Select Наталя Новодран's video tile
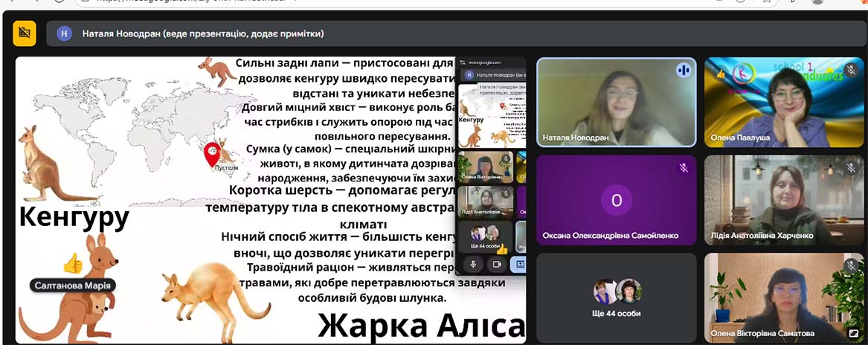The height and width of the screenshot is (345, 868). (x=616, y=102)
